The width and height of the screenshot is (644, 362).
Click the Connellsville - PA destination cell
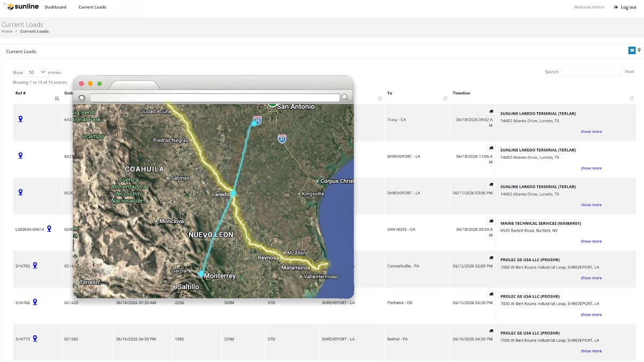pyautogui.click(x=404, y=266)
